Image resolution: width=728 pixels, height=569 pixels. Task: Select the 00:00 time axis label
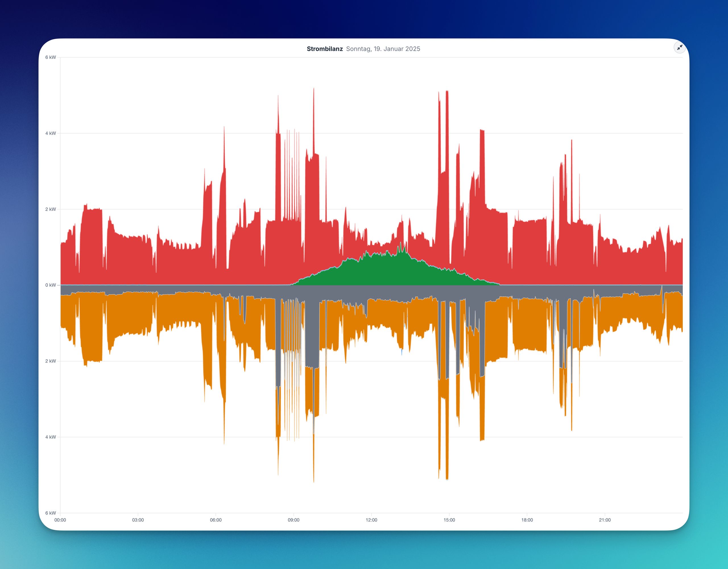click(60, 520)
